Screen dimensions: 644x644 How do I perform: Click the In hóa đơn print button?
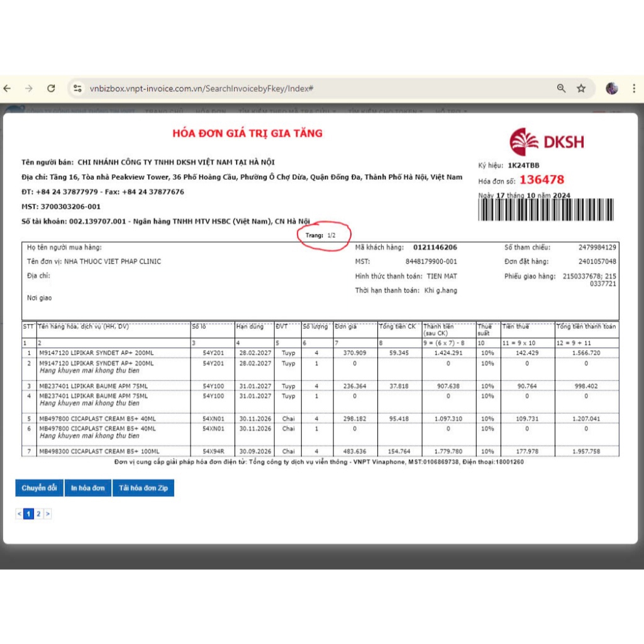coord(88,488)
